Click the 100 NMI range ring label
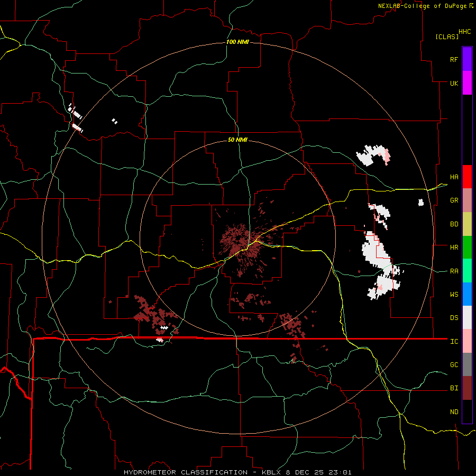476x476 pixels. 237,42
